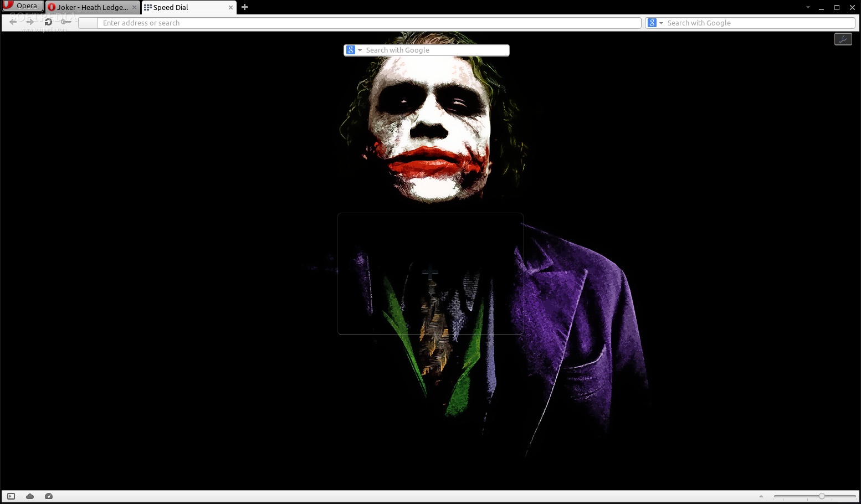The height and width of the screenshot is (504, 861).
Task: Open the Opera main menu button
Action: 22,6
